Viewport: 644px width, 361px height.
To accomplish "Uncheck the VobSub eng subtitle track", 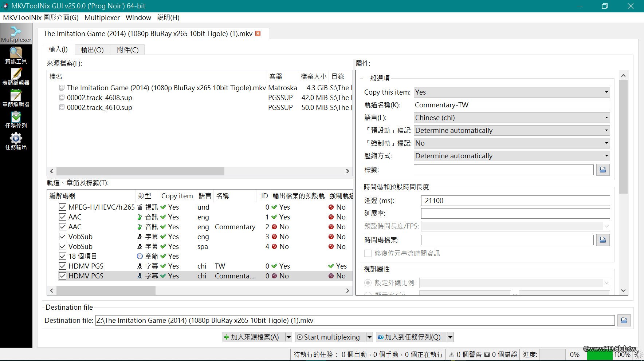I will pyautogui.click(x=63, y=237).
